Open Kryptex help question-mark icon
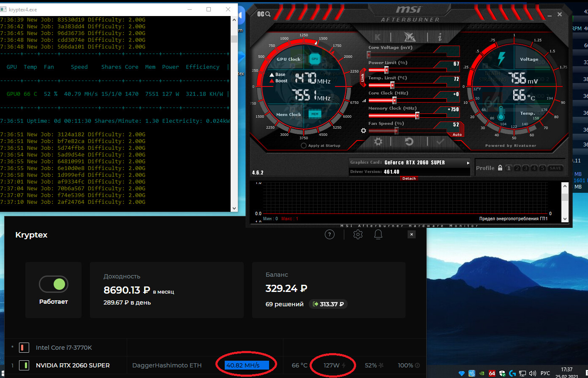 pyautogui.click(x=329, y=235)
